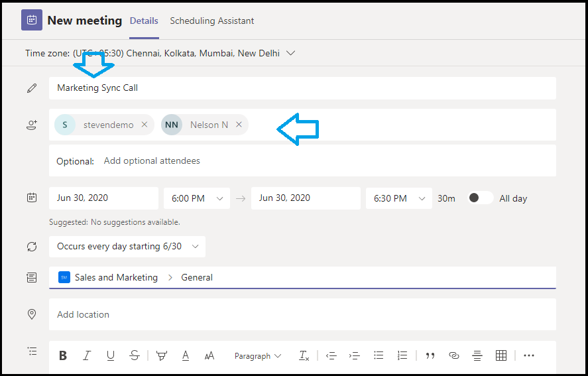Click the Add location field
The image size is (588, 376).
[x=302, y=314]
